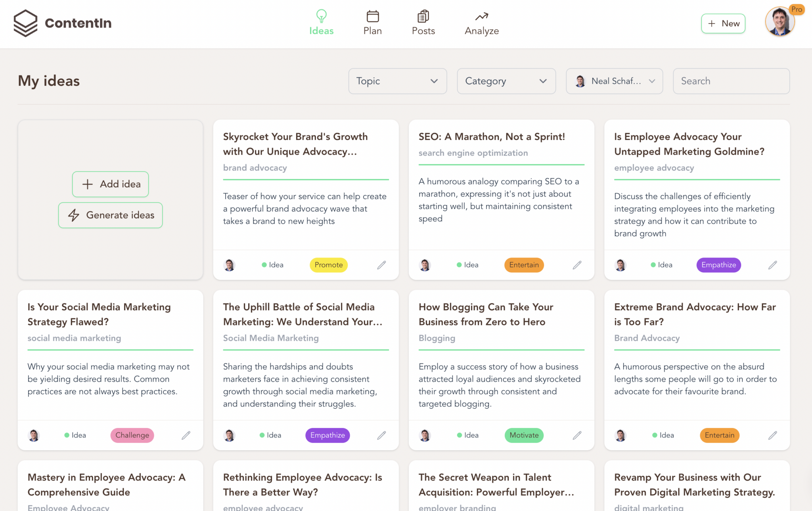The height and width of the screenshot is (511, 812).
Task: Edit the Uphill Battle card pencil icon
Action: (x=381, y=435)
